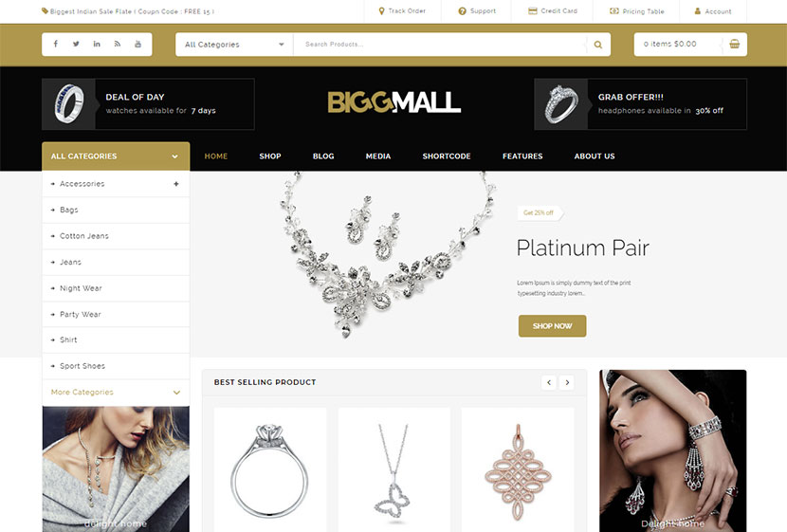This screenshot has height=532, width=787.
Task: Open the butterfly necklace product thumbnail
Action: pos(394,469)
